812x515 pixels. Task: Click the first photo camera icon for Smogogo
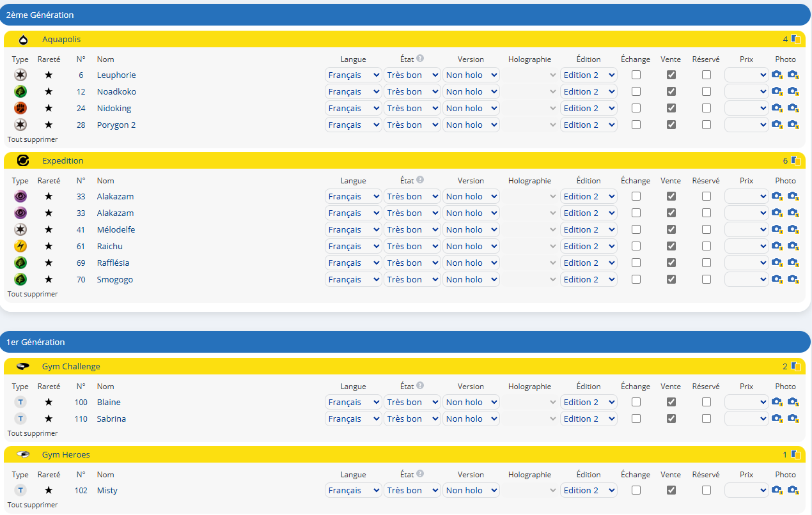click(777, 279)
